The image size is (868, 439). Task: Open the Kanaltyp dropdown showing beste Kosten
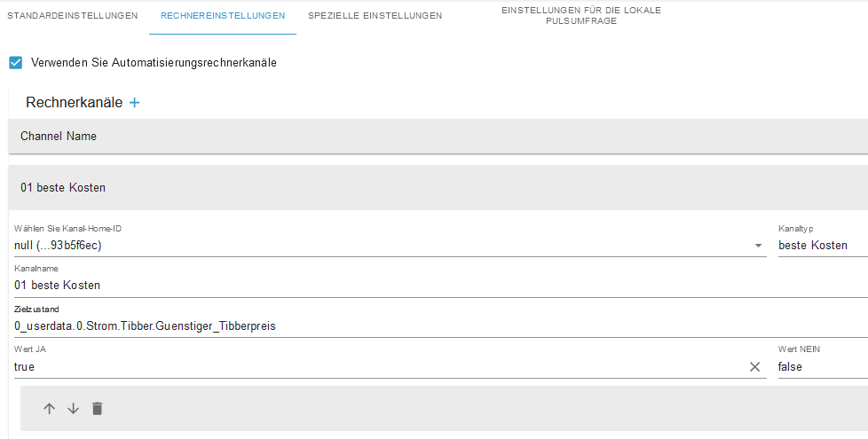(821, 246)
